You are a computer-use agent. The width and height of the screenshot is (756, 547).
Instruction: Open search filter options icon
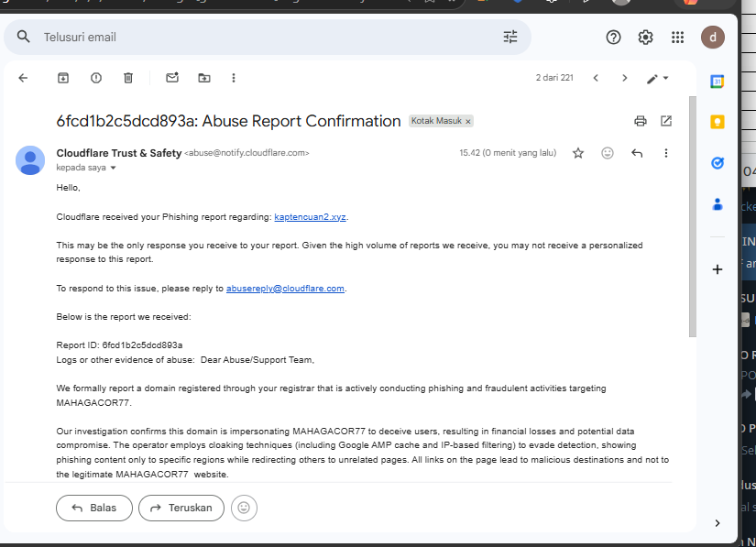510,38
